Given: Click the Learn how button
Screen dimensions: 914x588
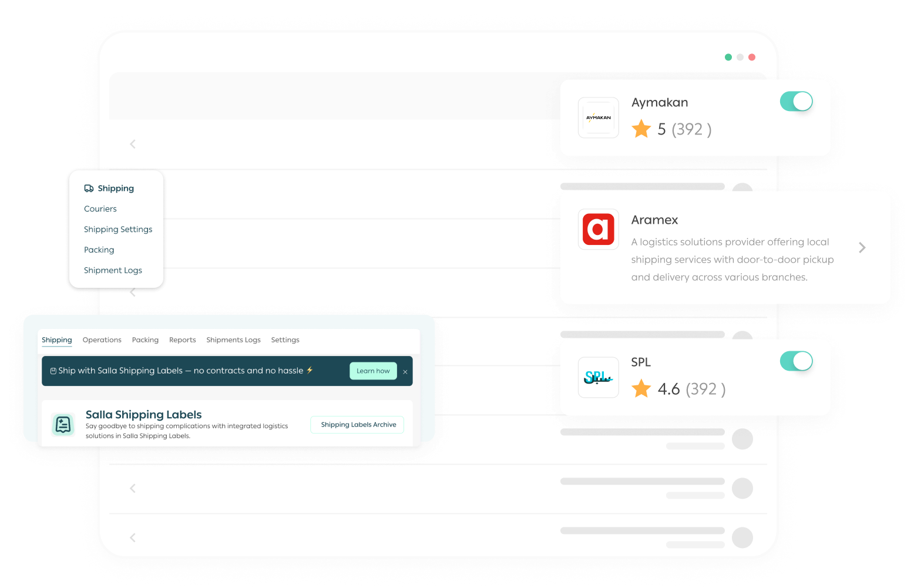Looking at the screenshot, I should pyautogui.click(x=374, y=371).
